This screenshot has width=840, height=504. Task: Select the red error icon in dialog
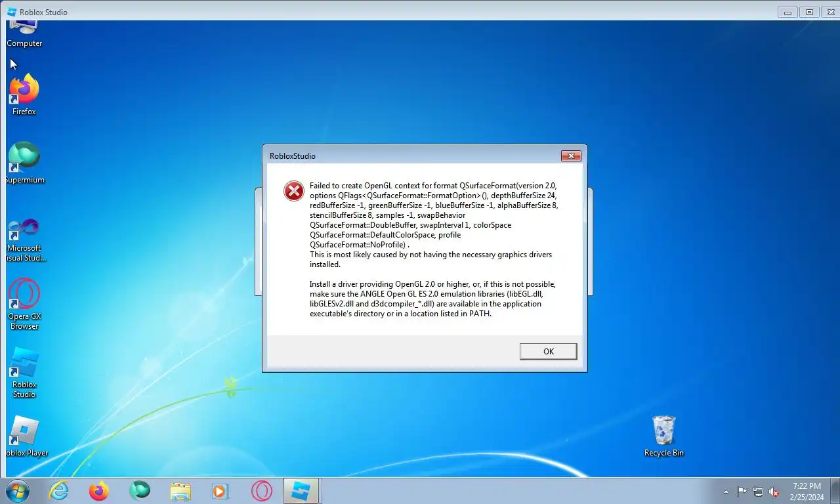tap(293, 191)
